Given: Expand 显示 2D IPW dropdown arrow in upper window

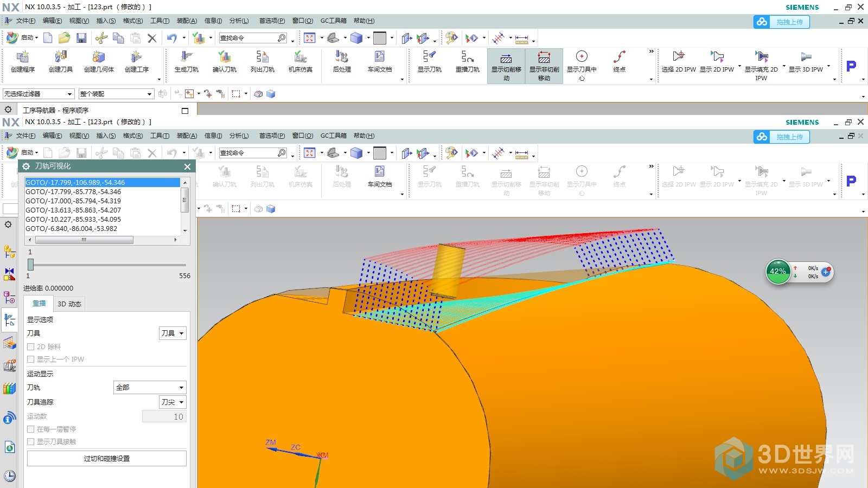Looking at the screenshot, I should (x=739, y=66).
